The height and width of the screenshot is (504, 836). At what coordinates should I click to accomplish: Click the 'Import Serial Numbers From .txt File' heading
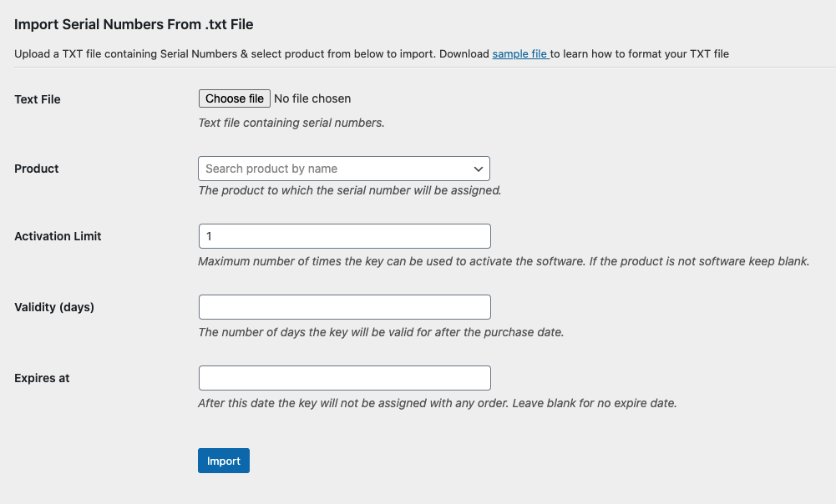[134, 24]
